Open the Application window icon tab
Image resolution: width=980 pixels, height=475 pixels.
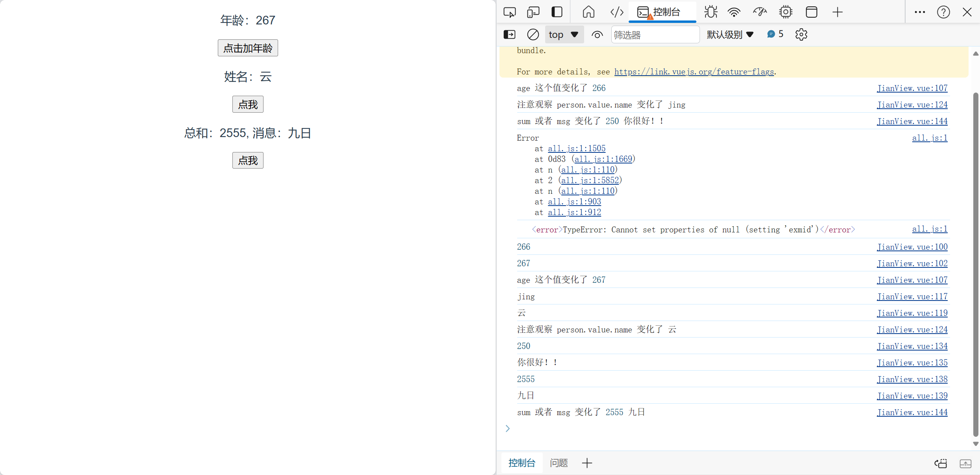point(811,12)
